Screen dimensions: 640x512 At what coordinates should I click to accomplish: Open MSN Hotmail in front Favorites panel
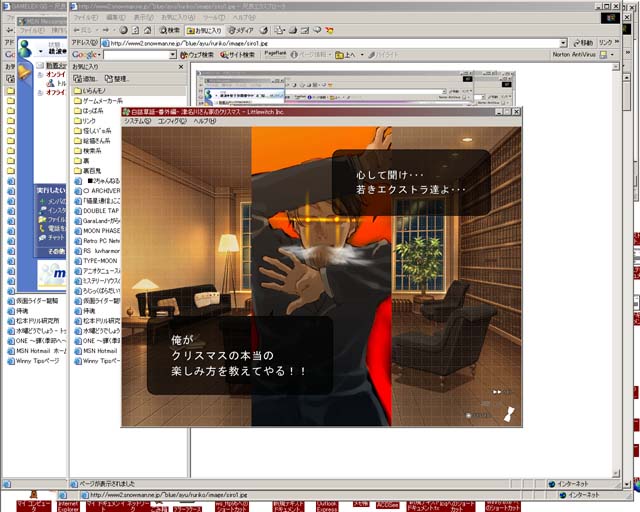click(x=96, y=351)
